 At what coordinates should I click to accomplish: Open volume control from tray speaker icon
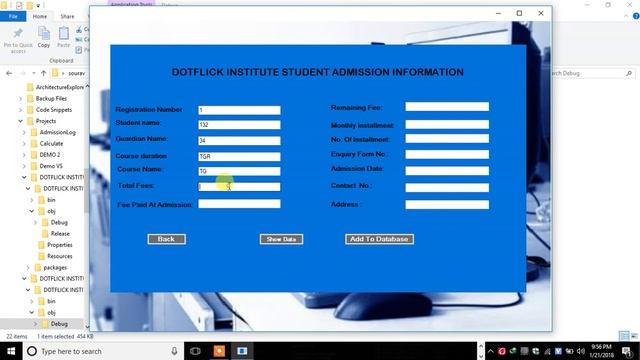pos(581,351)
